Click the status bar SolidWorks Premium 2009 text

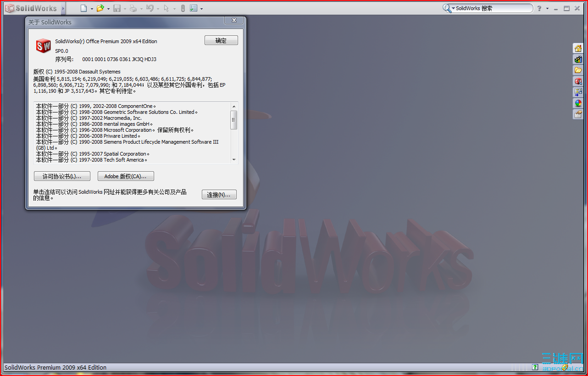tap(55, 367)
